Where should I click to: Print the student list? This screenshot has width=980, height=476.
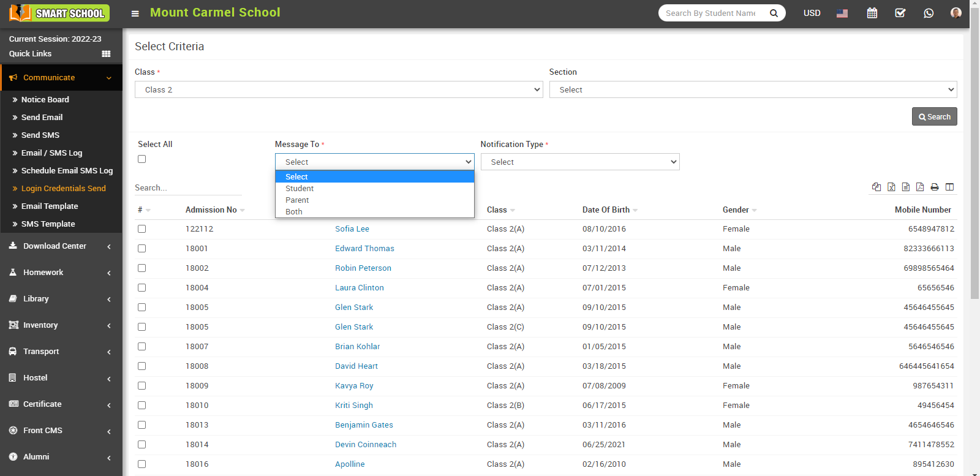tap(935, 187)
